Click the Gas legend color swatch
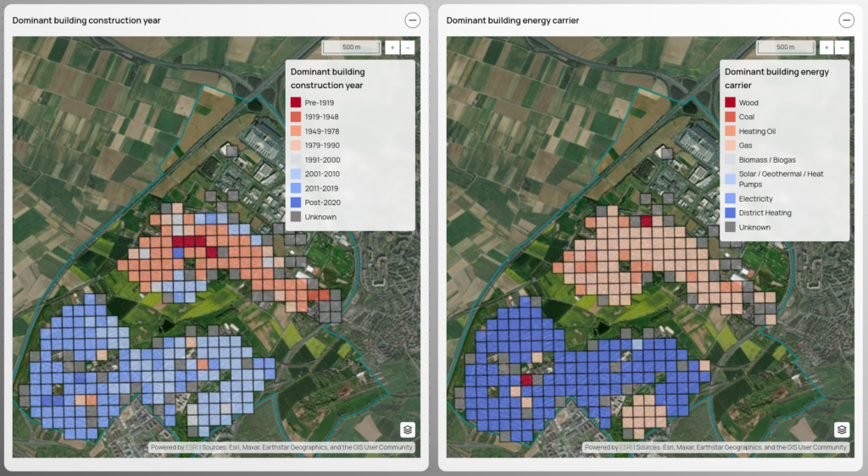 pos(730,146)
